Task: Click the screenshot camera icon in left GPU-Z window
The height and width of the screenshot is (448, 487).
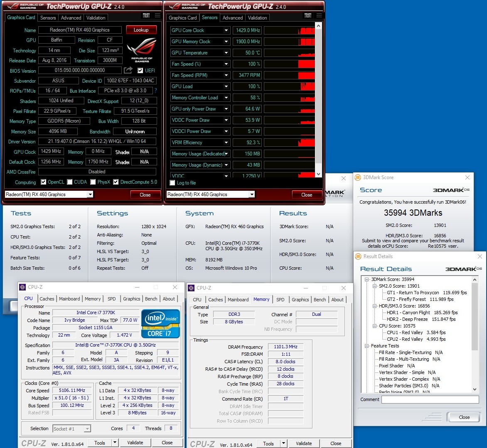Action: (146, 15)
